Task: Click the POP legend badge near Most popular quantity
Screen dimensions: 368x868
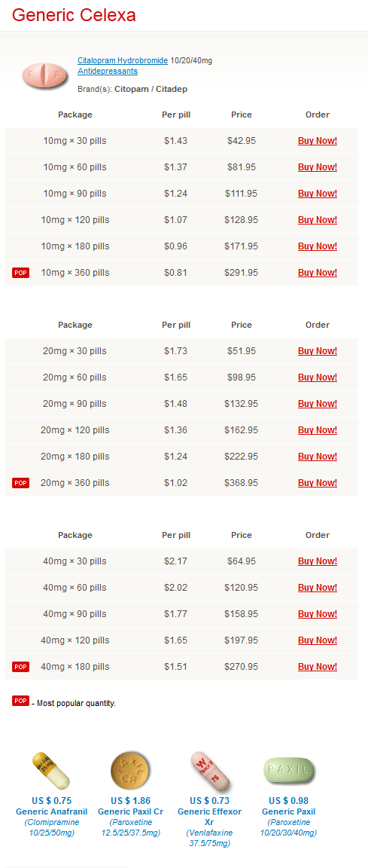Action: (20, 701)
